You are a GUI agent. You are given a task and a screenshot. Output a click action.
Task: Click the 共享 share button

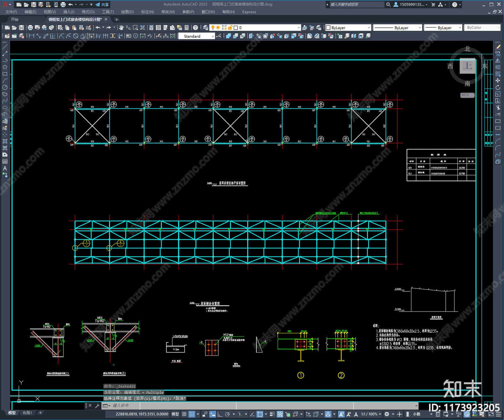(102, 4)
